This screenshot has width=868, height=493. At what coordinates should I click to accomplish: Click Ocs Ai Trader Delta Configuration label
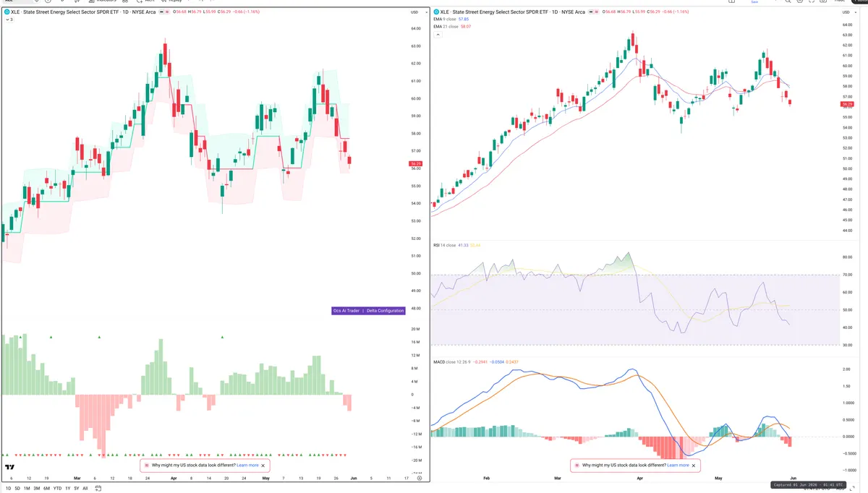click(x=367, y=310)
